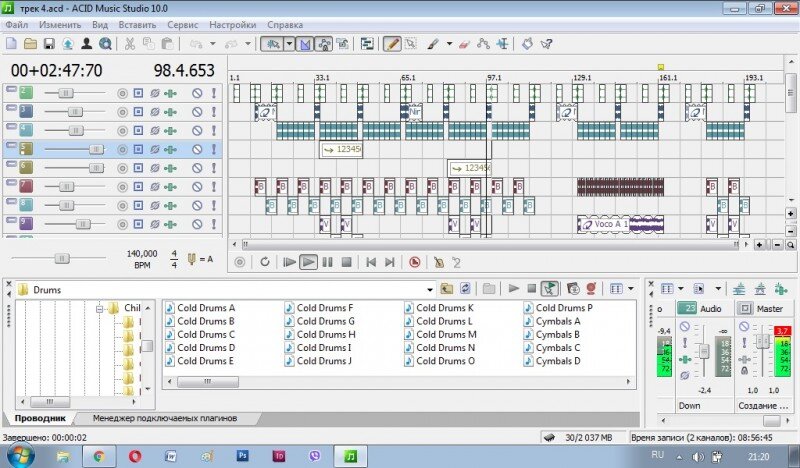Select the Cold Drums M file
800x468 pixels.
click(441, 334)
